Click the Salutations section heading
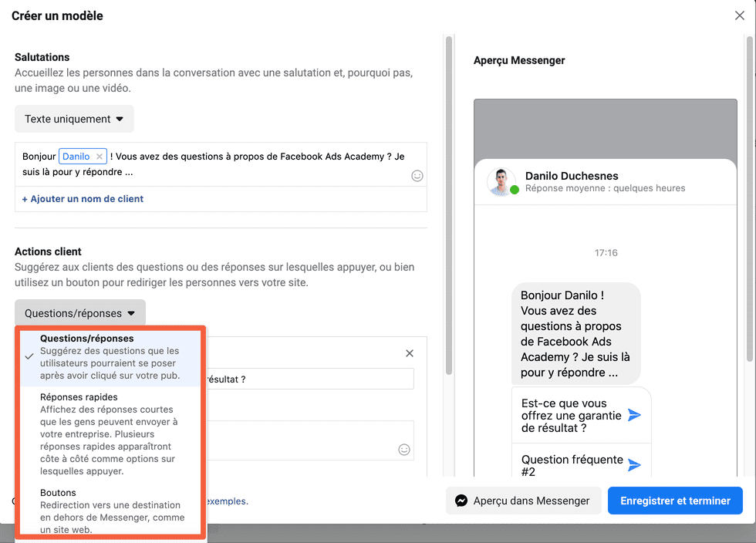Viewport: 756px width, 543px height. [x=42, y=57]
